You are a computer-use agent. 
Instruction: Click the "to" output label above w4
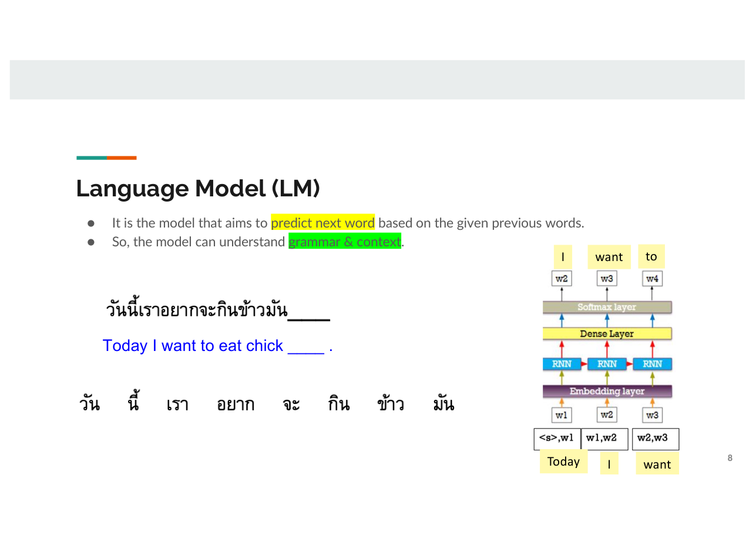pyautogui.click(x=651, y=256)
